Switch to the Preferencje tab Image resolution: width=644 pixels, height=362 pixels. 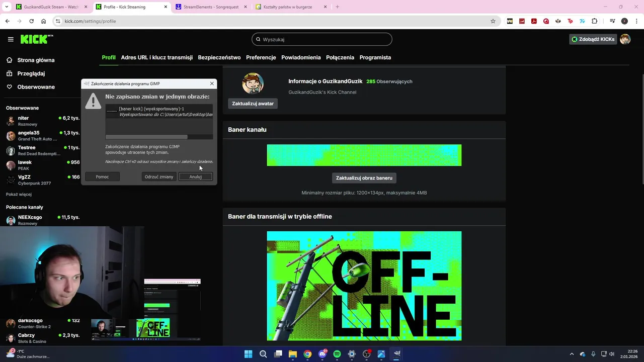coord(261,57)
